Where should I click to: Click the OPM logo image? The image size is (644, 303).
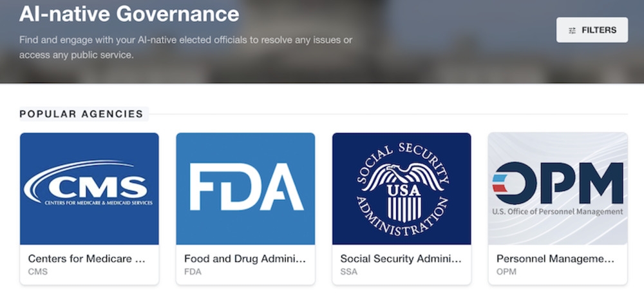click(558, 188)
